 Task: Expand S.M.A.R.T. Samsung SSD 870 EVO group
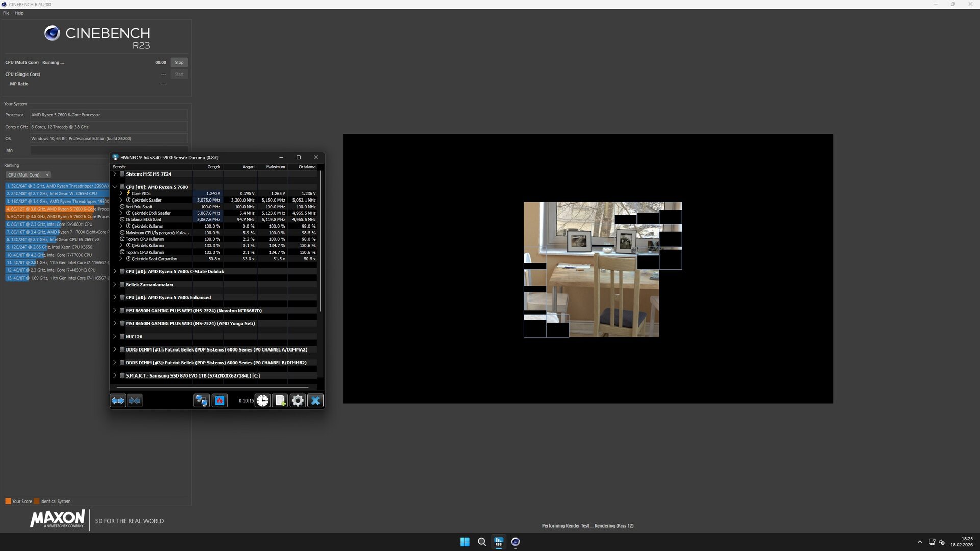click(115, 375)
